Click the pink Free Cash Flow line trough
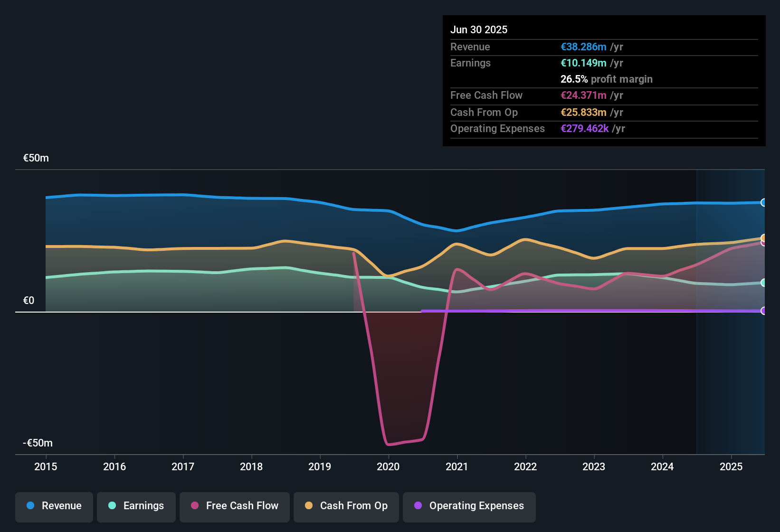Image resolution: width=780 pixels, height=532 pixels. (404, 442)
